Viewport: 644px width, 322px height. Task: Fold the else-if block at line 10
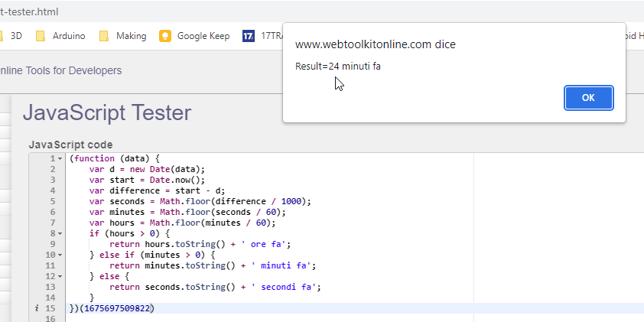tap(60, 255)
